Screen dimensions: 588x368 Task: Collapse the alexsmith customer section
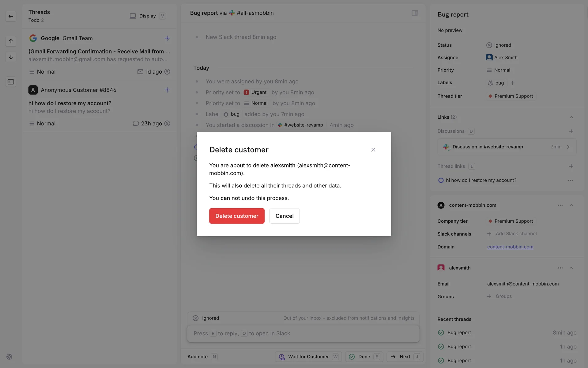point(571,268)
